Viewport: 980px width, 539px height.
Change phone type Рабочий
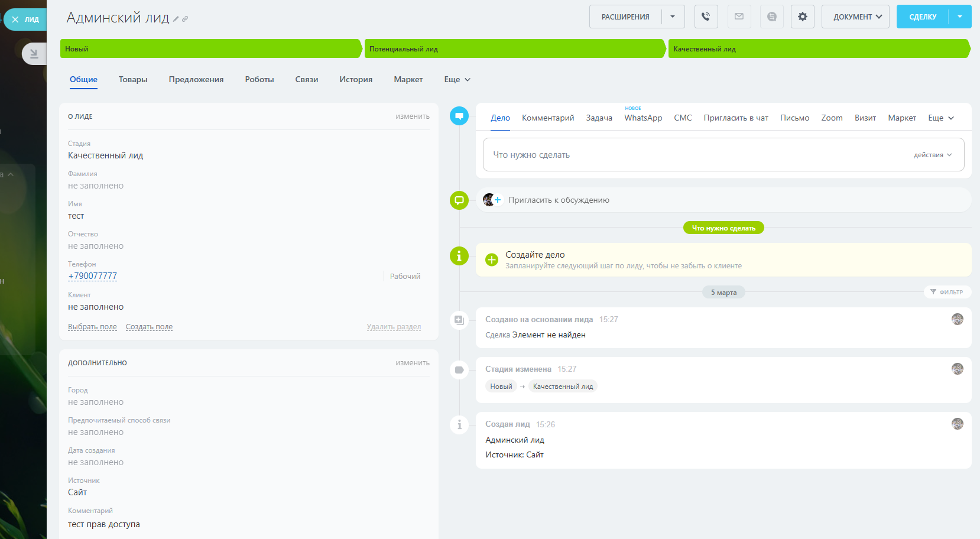pos(405,276)
